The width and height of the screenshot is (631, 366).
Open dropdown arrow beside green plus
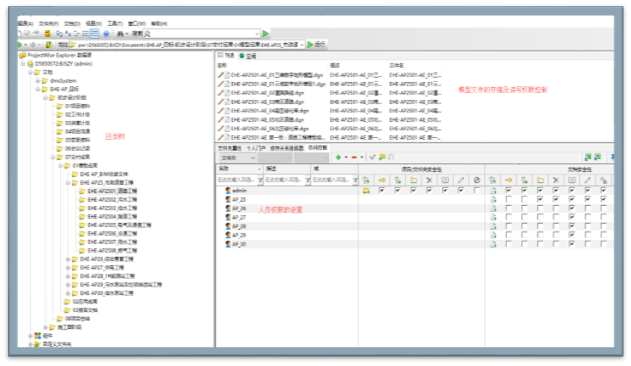(x=346, y=157)
